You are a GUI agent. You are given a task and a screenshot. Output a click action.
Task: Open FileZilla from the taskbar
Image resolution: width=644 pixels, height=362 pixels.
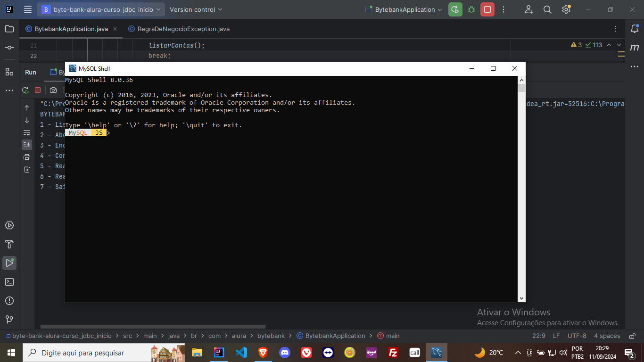point(393,353)
